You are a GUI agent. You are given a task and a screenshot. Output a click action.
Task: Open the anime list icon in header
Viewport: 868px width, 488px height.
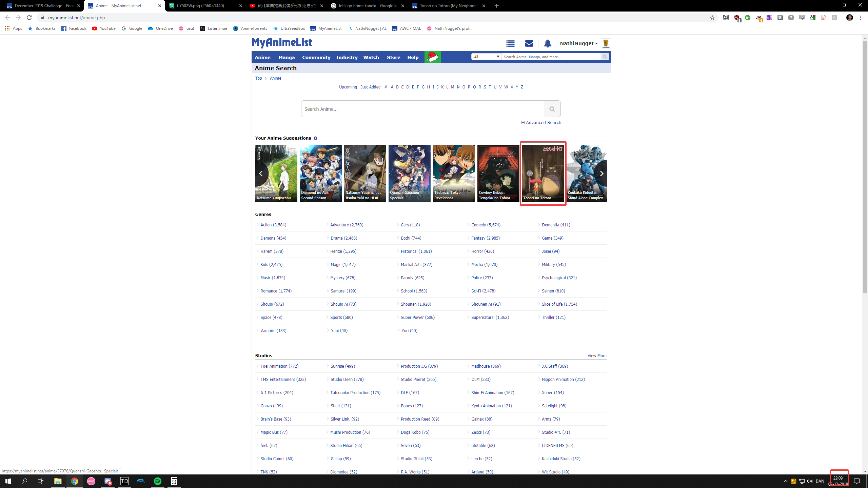pyautogui.click(x=510, y=43)
